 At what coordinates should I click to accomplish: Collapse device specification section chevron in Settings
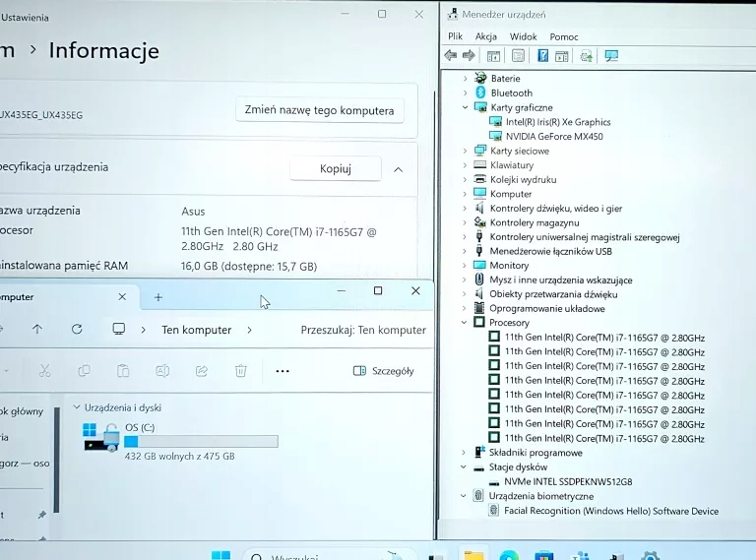pos(399,169)
